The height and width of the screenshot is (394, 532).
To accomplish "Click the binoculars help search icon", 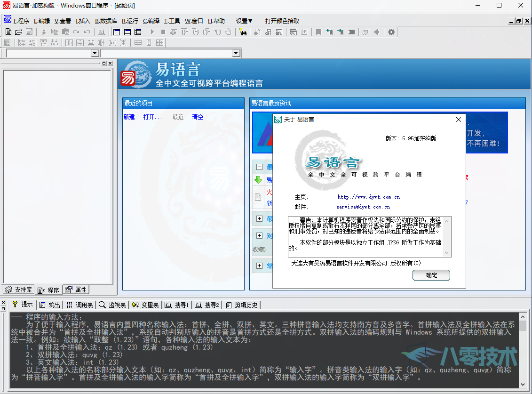I will [x=243, y=32].
